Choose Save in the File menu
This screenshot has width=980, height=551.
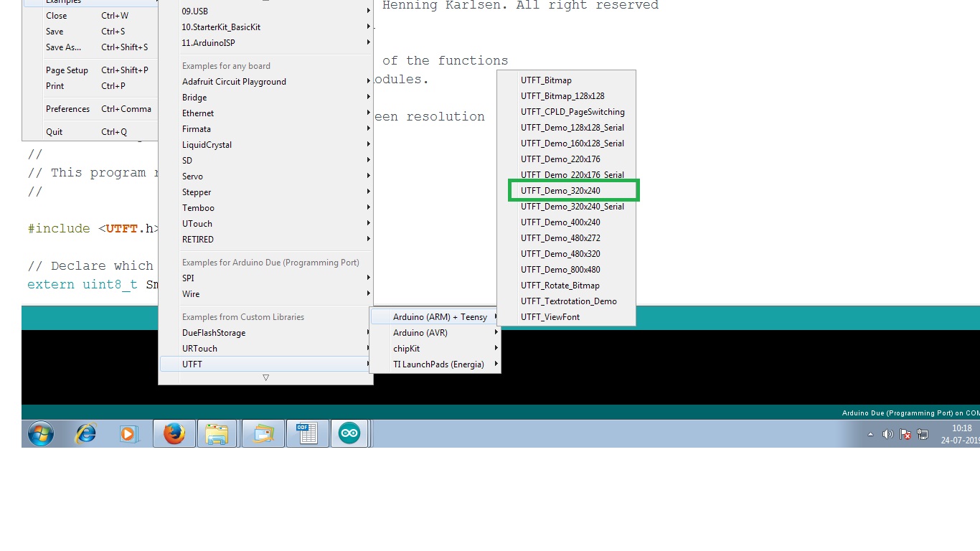[x=90, y=31]
